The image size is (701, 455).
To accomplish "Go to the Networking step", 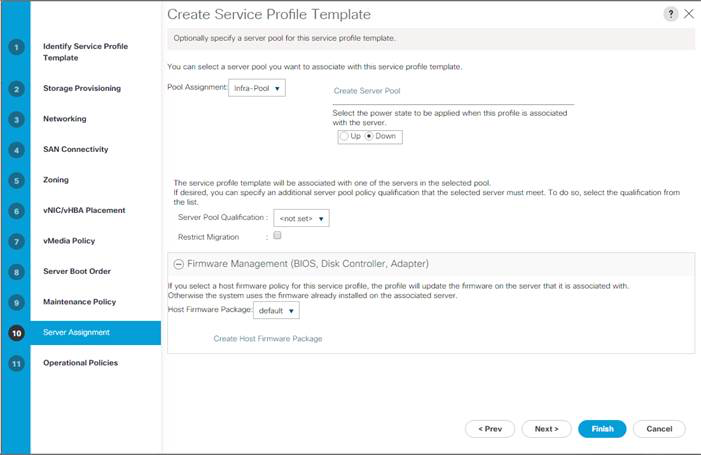I will [64, 119].
